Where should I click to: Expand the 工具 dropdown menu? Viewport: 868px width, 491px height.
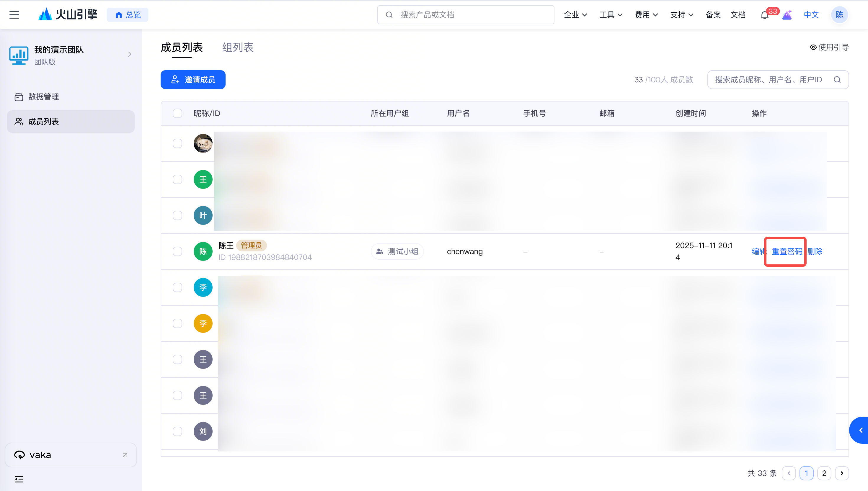coord(611,15)
